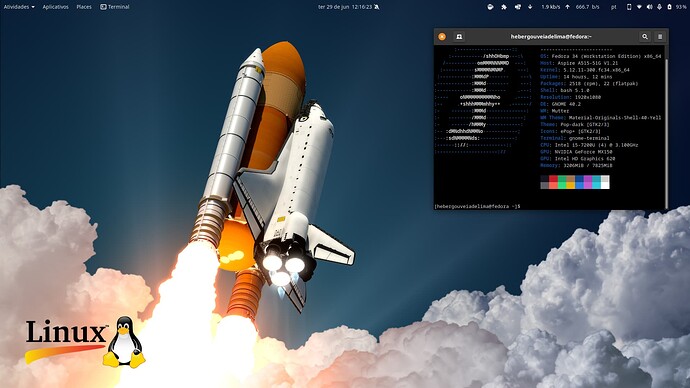Open the Places menu

(x=84, y=7)
